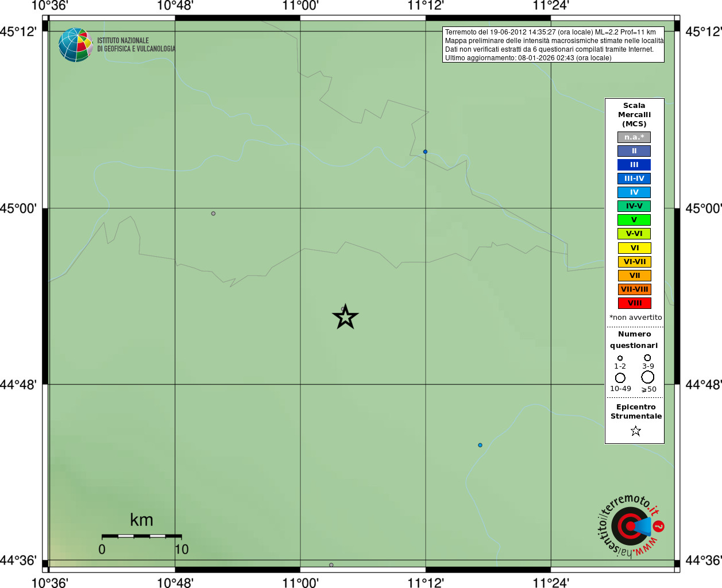The width and height of the screenshot is (722, 588).
Task: Click the scale bar '10' label
Action: click(182, 550)
